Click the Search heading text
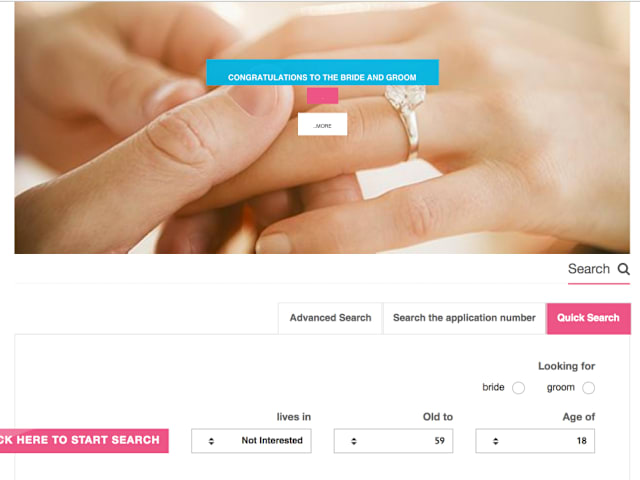Image resolution: width=640 pixels, height=480 pixels. 589,269
